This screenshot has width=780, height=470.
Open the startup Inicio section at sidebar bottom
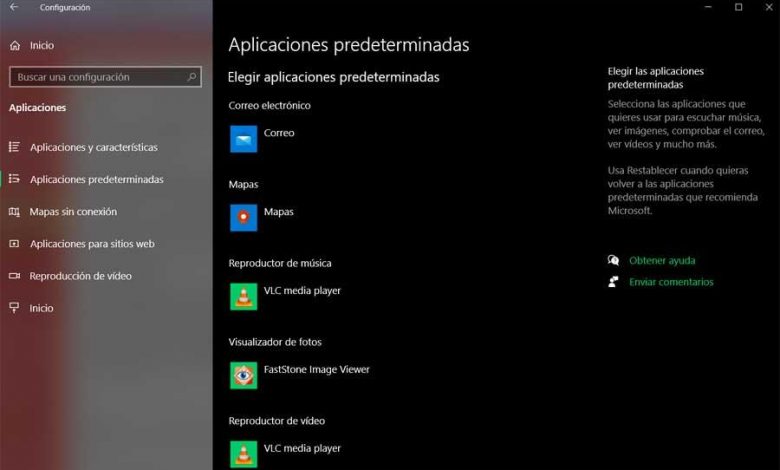41,308
